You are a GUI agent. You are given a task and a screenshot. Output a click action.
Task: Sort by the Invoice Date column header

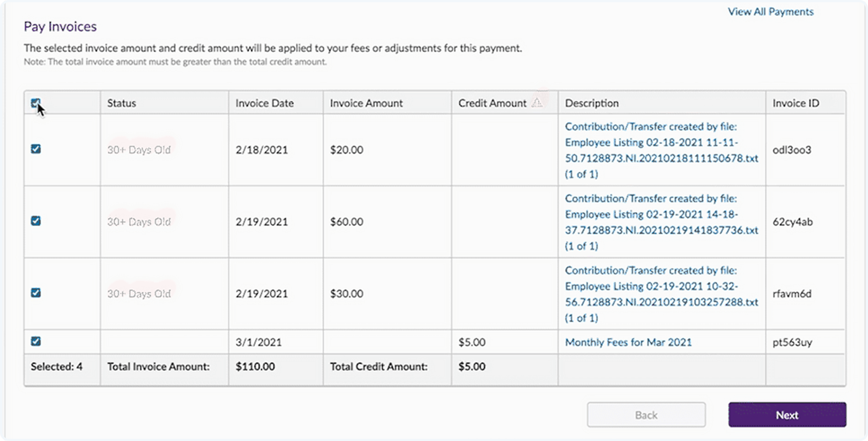(264, 103)
